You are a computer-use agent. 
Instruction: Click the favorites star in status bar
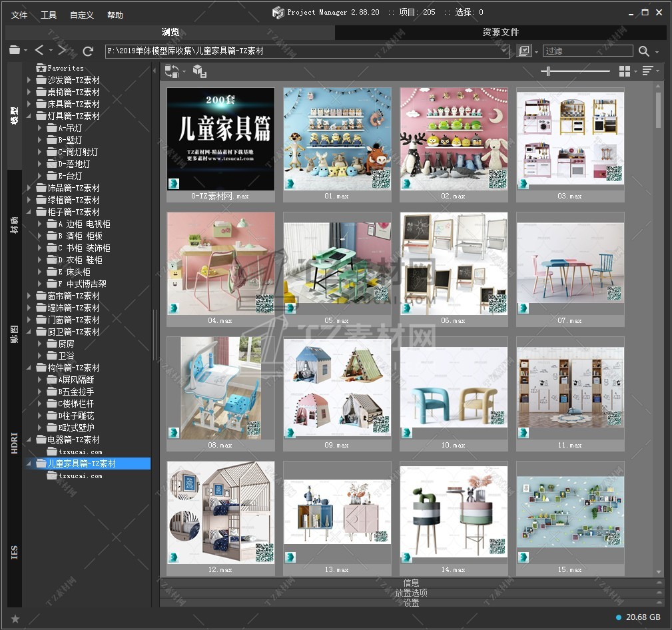pos(15,619)
